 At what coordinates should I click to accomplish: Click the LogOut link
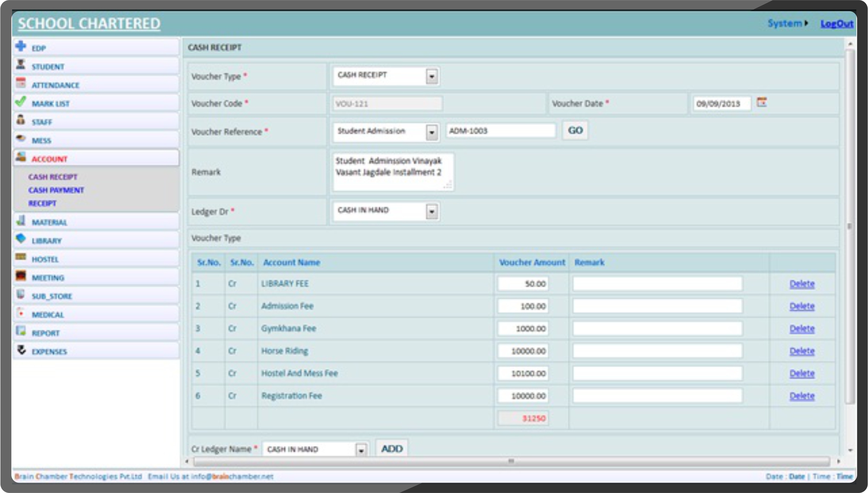point(836,24)
